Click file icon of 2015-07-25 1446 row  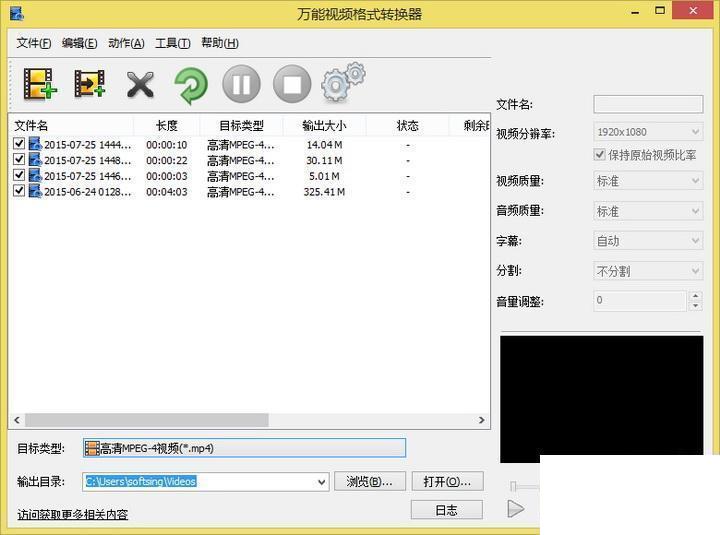[35, 175]
